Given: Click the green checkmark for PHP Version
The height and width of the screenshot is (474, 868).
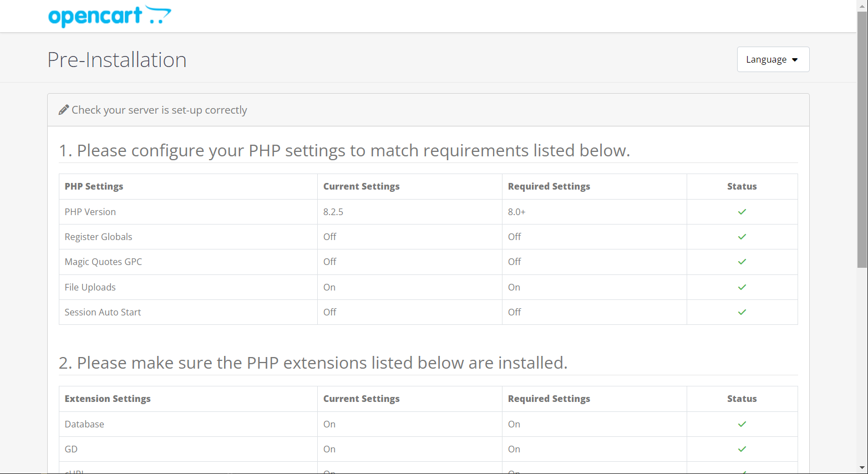Looking at the screenshot, I should (x=742, y=212).
